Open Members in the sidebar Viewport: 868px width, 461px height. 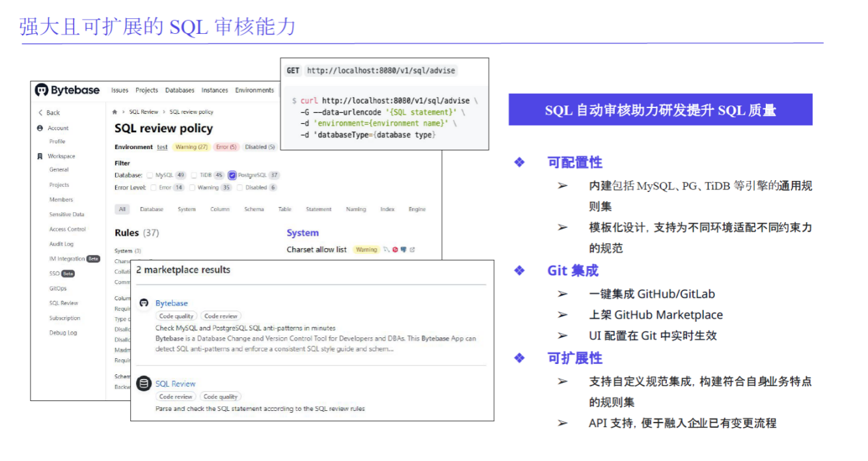tap(61, 200)
